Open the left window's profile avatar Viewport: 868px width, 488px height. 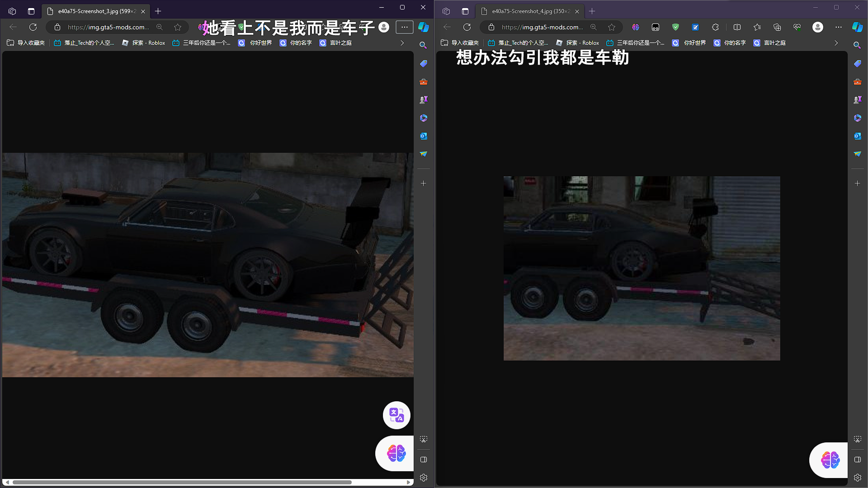point(384,27)
